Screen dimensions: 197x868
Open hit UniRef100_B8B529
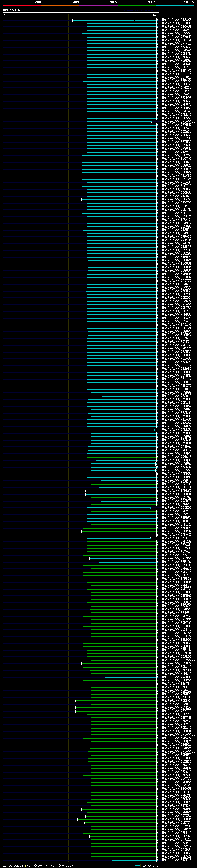pyautogui.click(x=176, y=856)
